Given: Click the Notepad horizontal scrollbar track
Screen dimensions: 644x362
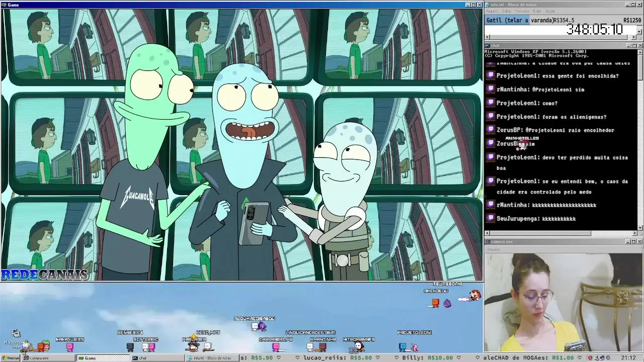Looking at the screenshot, I should click(x=560, y=37).
